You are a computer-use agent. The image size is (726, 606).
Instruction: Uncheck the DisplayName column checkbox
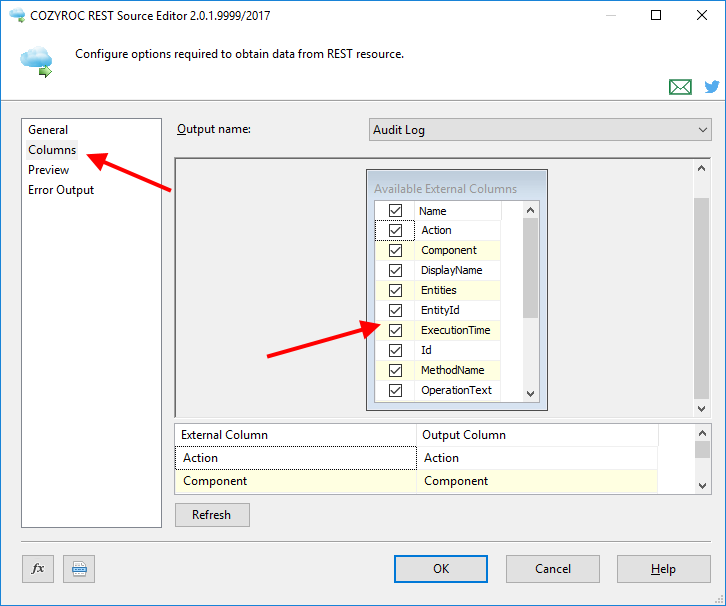click(395, 270)
